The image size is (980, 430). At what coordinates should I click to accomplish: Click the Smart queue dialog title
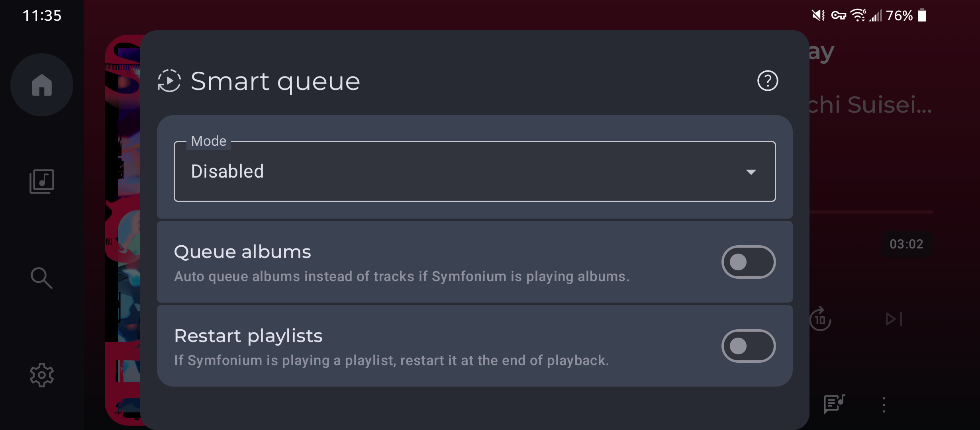tap(275, 81)
